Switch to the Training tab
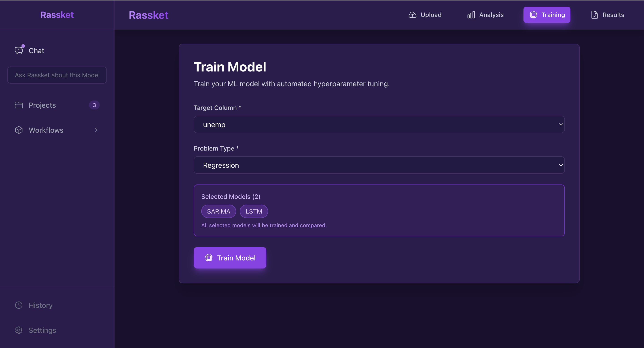Viewport: 644px width, 348px height. coord(547,15)
